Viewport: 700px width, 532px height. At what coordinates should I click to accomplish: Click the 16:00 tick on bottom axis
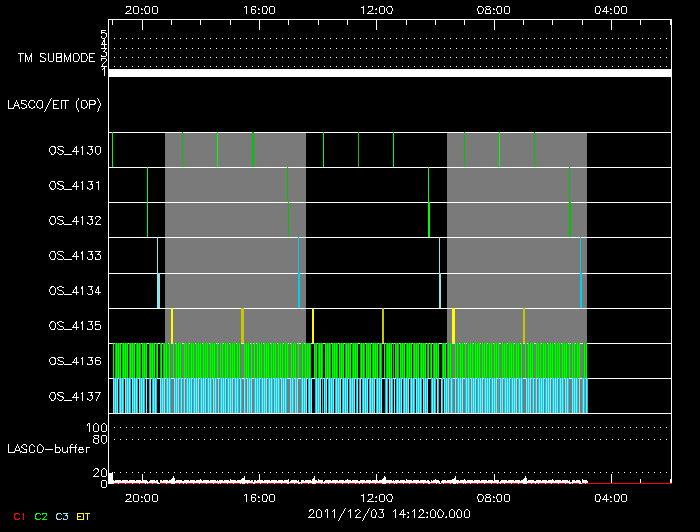[x=260, y=497]
